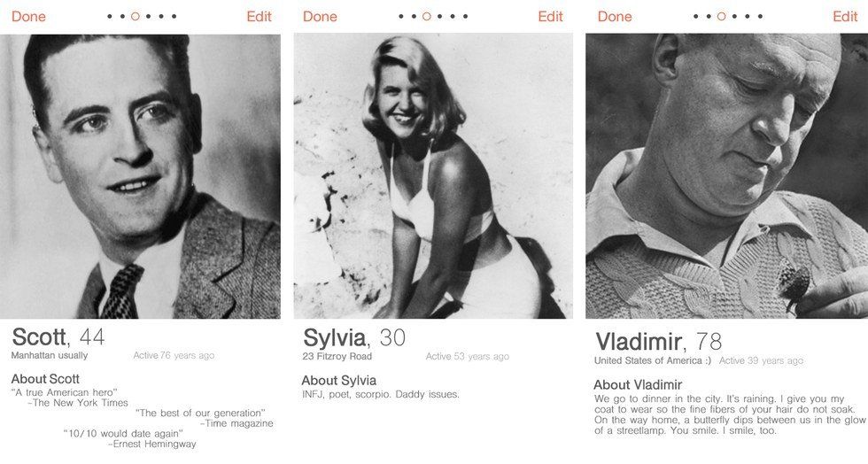Screen dimensions: 868x464
Task: Tap Edit on Scott's profile
Action: 259,17
